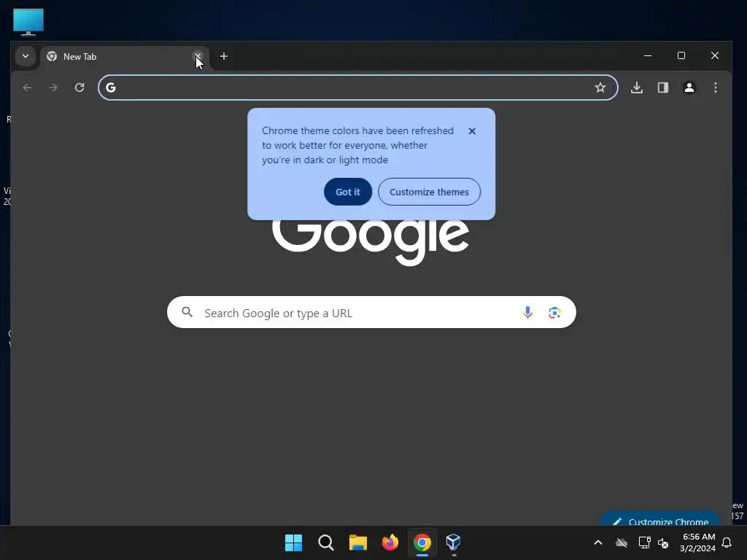Click the Got it button
The image size is (747, 560).
[x=348, y=192]
